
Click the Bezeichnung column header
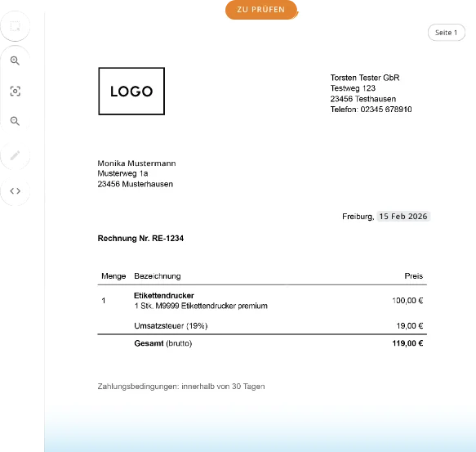(x=158, y=276)
